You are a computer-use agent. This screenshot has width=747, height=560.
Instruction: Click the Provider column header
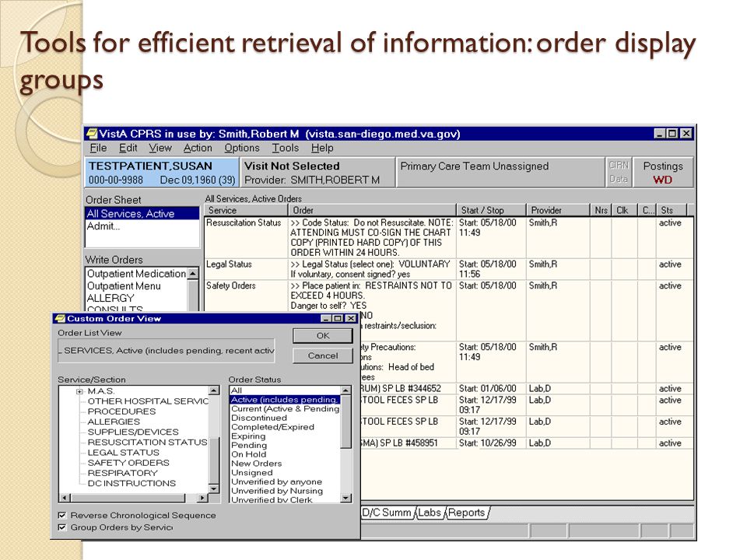click(557, 210)
